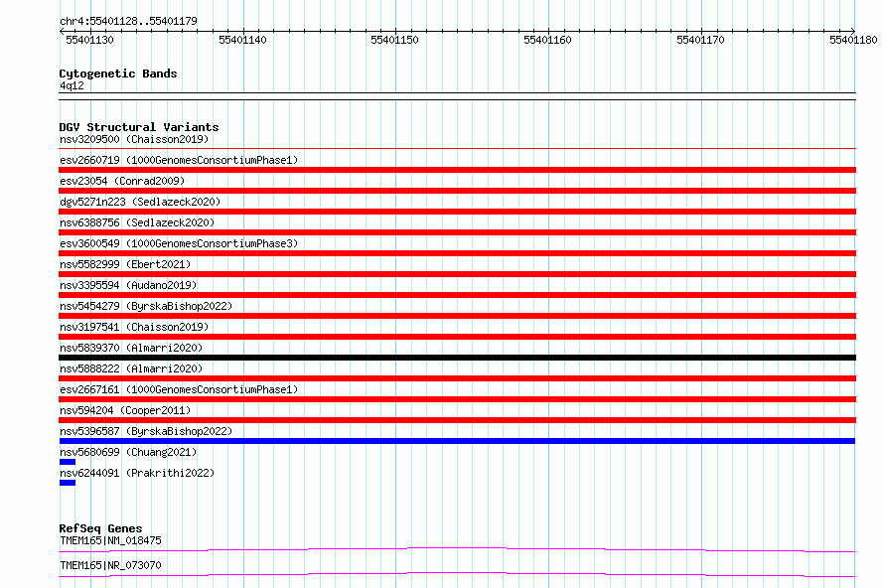Open variant nsv5582999 (Ebert2021)
The width and height of the screenshot is (884, 588).
pos(125,264)
